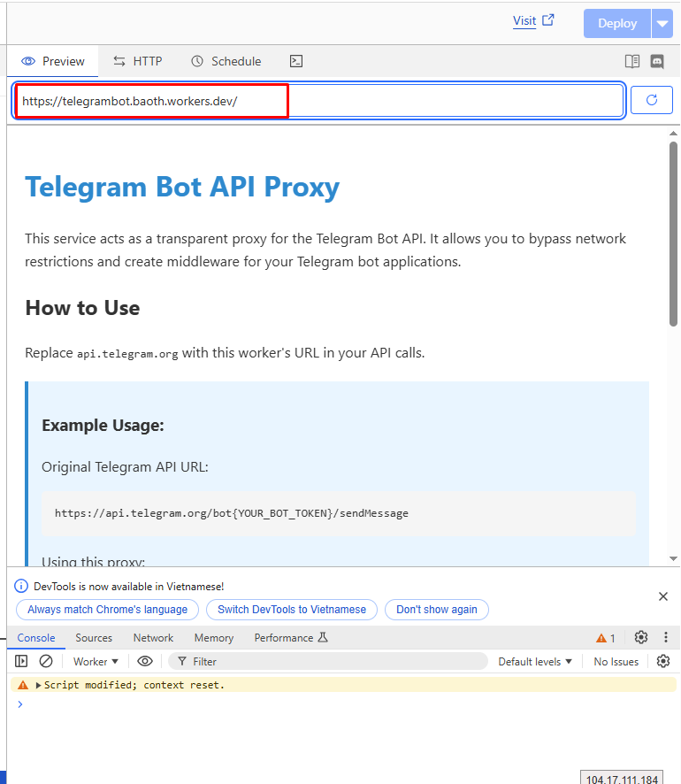Image resolution: width=681 pixels, height=784 pixels.
Task: Click the How to Use heading
Action: pyautogui.click(x=82, y=308)
